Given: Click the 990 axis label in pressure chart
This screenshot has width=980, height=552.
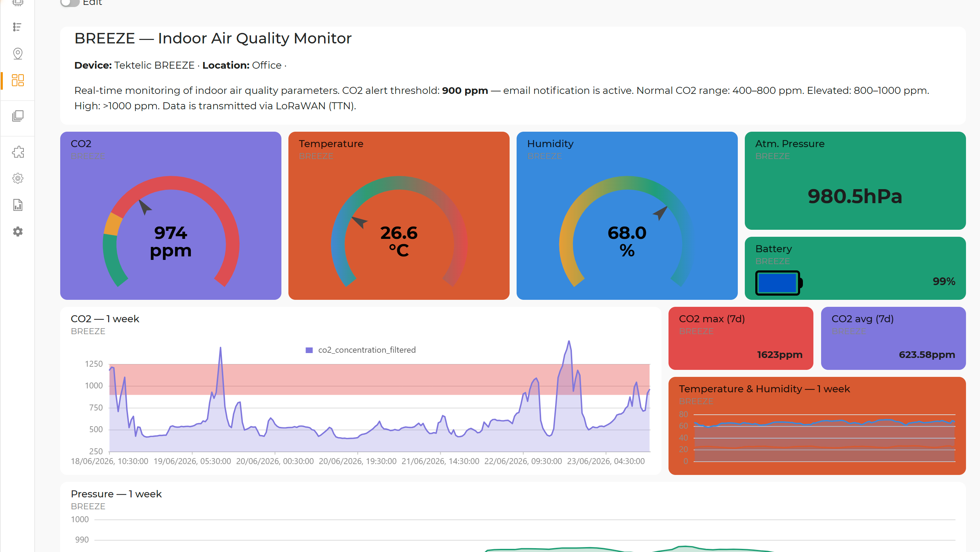Looking at the screenshot, I should pyautogui.click(x=82, y=539).
